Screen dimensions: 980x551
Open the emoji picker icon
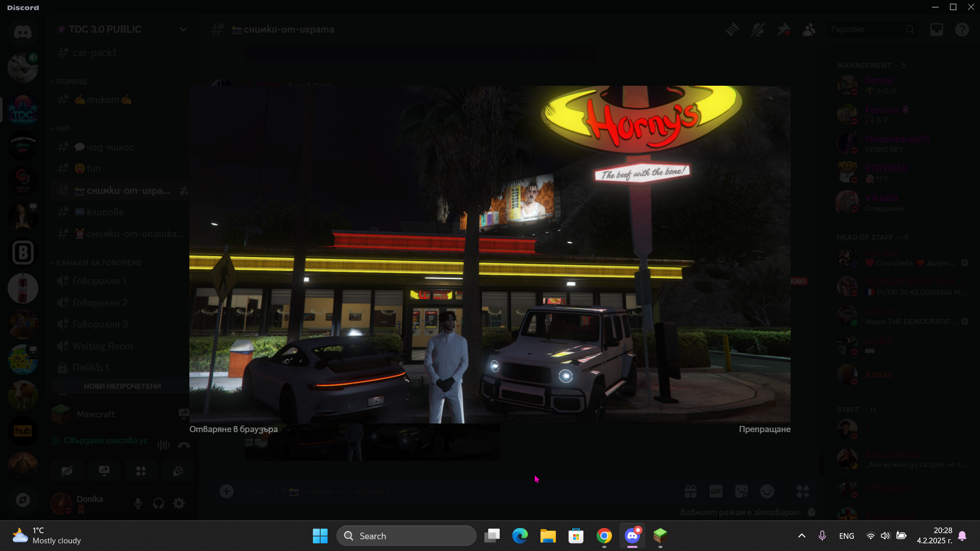tap(767, 491)
